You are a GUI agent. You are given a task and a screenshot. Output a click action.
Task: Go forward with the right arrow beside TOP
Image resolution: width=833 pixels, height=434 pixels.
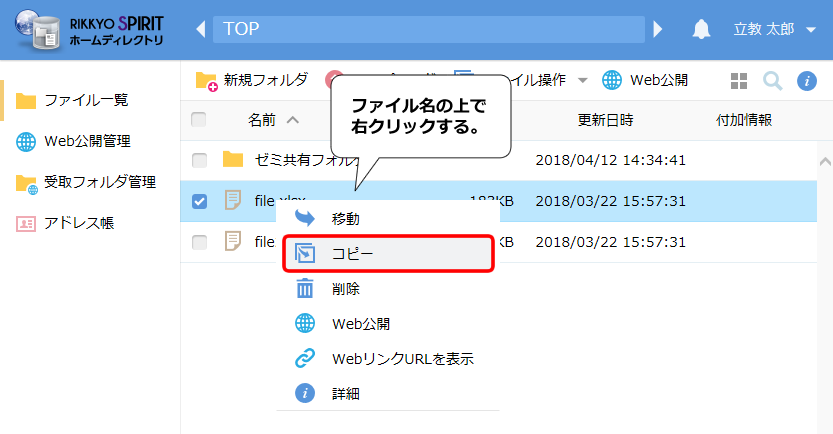click(x=658, y=29)
